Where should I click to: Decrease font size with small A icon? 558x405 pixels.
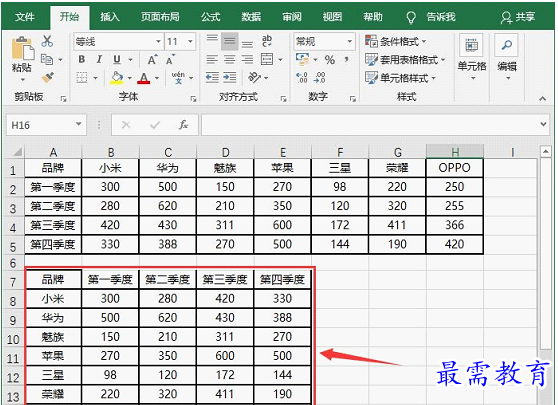pyautogui.click(x=170, y=60)
